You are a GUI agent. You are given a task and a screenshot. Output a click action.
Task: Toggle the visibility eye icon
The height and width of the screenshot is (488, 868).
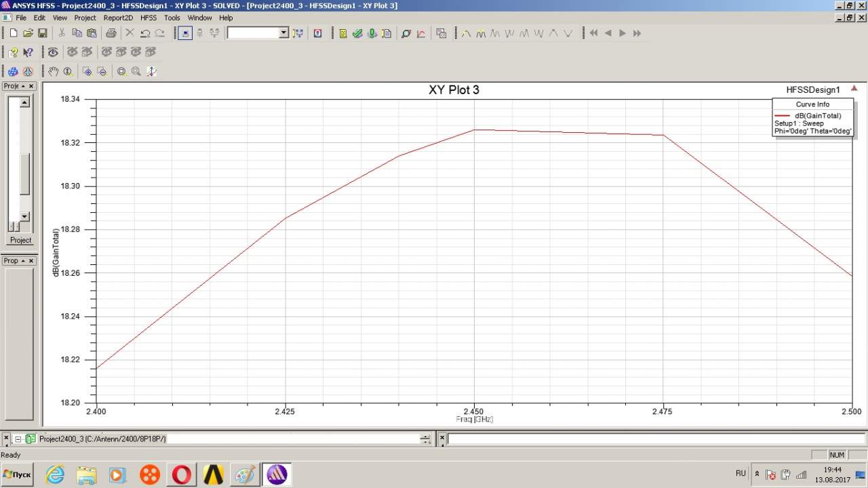(x=53, y=52)
